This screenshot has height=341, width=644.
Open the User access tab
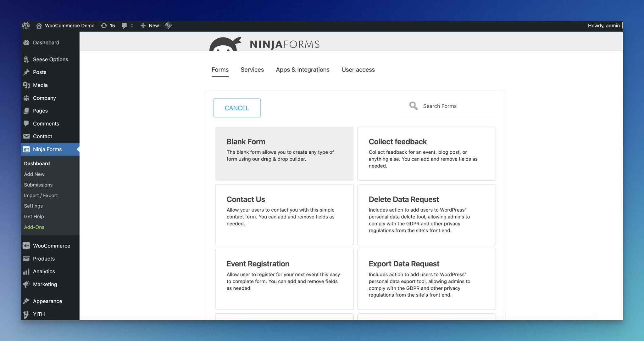click(358, 70)
